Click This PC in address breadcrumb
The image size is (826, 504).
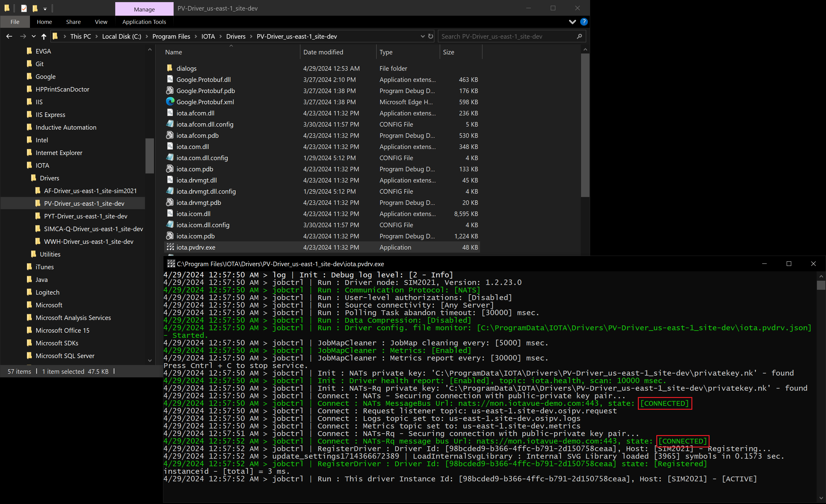(x=80, y=36)
